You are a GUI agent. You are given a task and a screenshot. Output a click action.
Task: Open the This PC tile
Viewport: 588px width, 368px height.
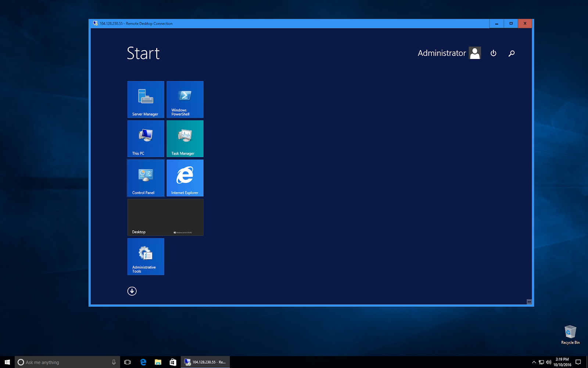146,139
